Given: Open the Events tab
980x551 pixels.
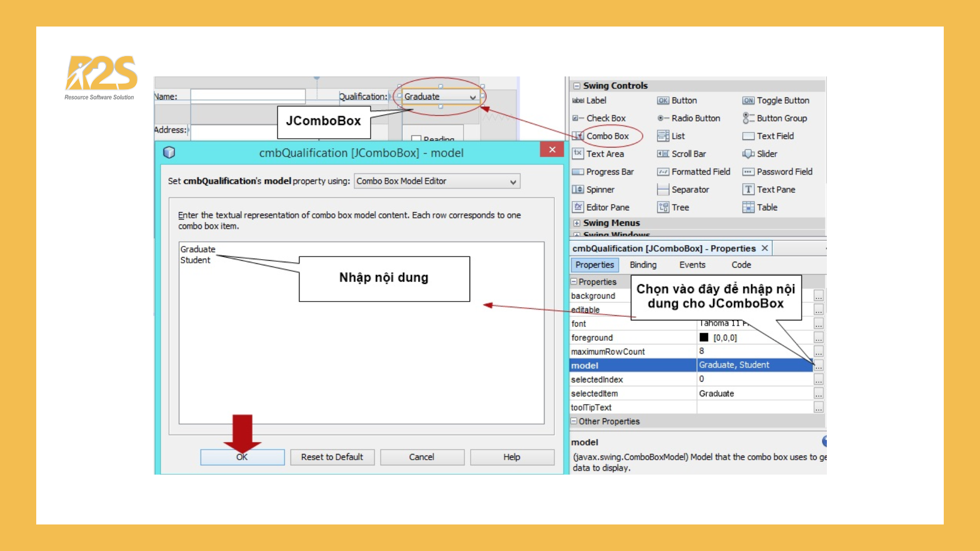Looking at the screenshot, I should point(692,265).
